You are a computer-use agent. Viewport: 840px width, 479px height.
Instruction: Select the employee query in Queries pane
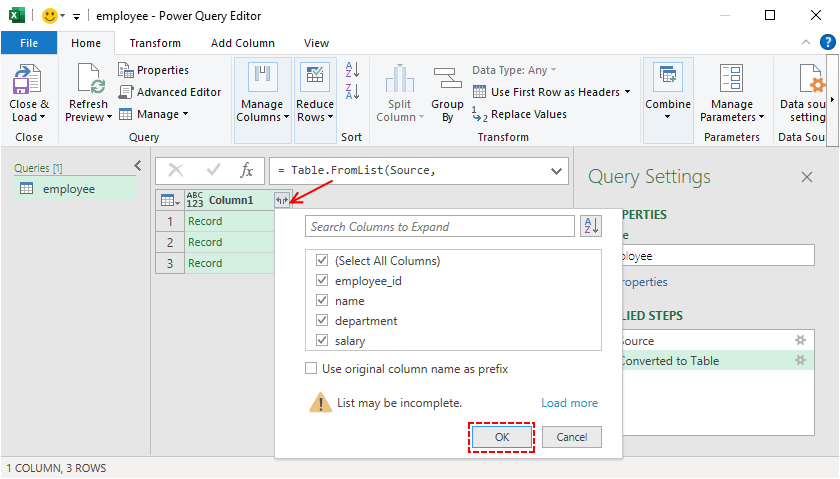point(68,188)
